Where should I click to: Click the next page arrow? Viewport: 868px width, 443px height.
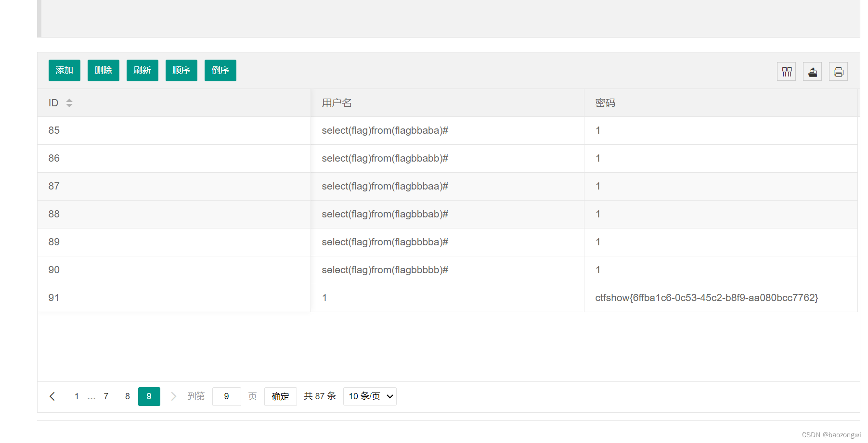click(x=173, y=396)
